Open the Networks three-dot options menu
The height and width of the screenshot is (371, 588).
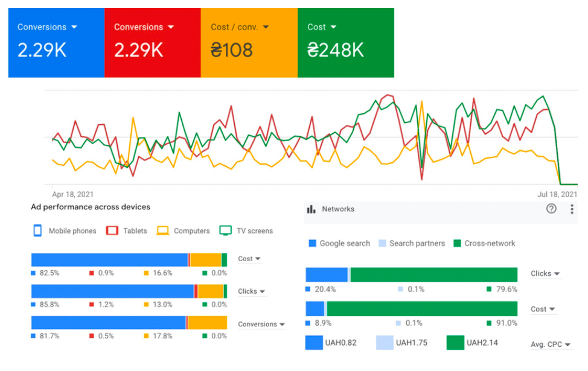(572, 209)
